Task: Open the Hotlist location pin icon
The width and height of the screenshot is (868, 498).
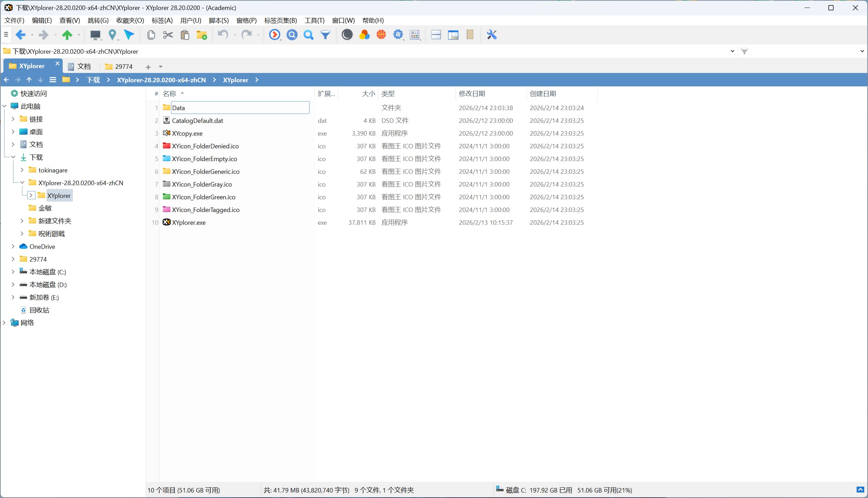Action: pyautogui.click(x=112, y=35)
